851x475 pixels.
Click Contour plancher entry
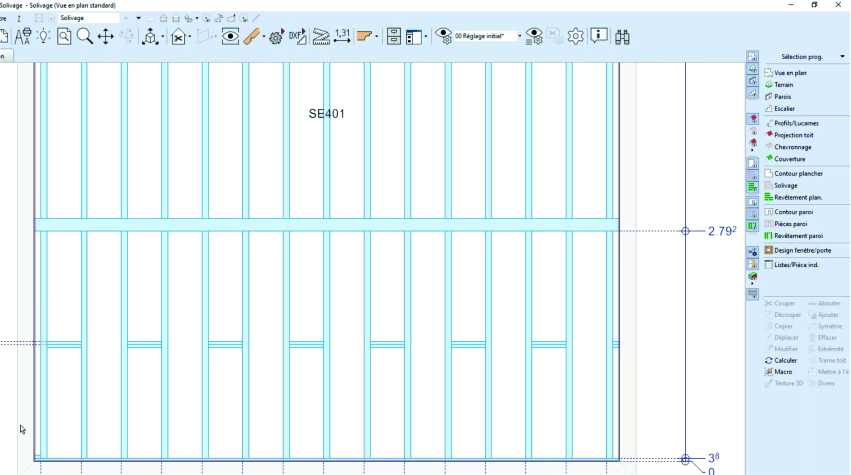798,173
